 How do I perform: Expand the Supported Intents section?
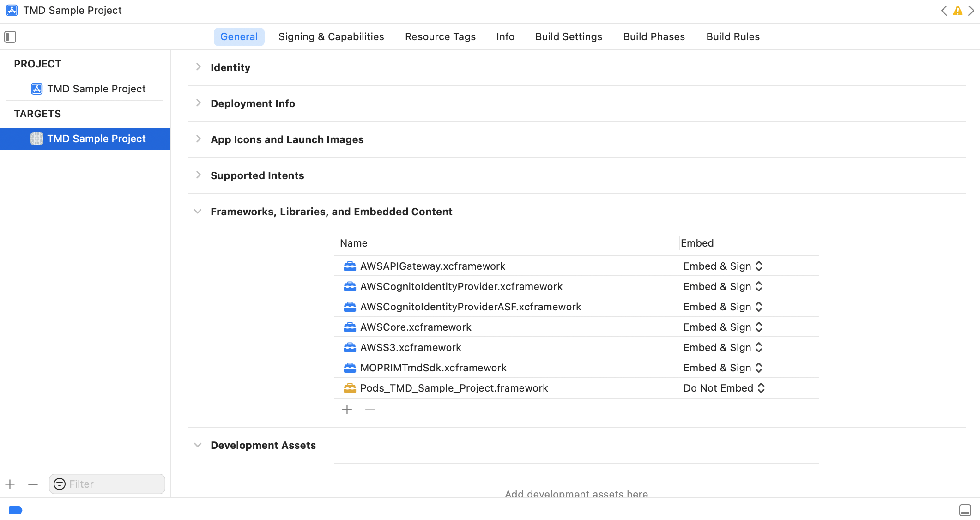(x=198, y=175)
